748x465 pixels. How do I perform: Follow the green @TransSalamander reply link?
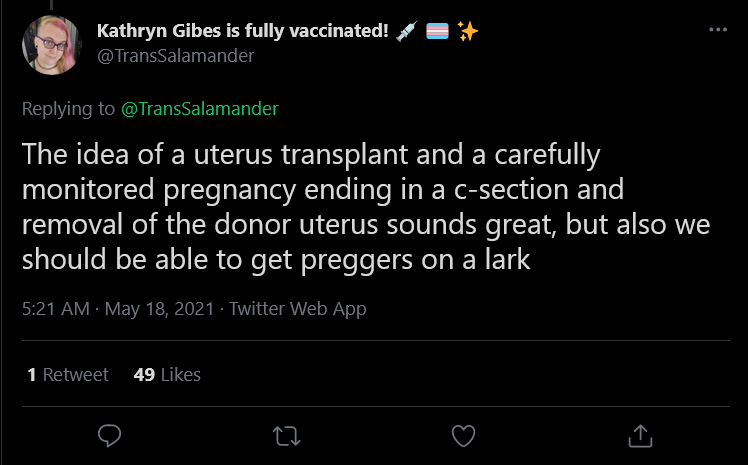coord(199,109)
